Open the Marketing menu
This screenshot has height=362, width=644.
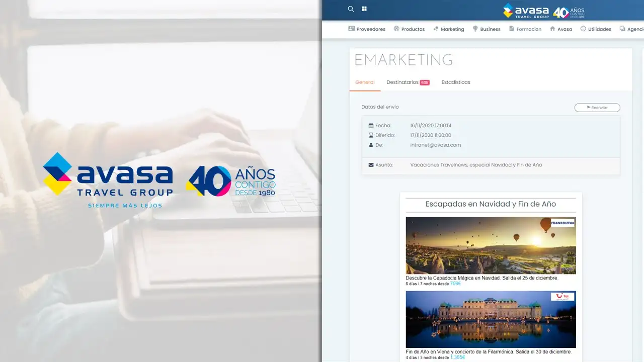(448, 29)
